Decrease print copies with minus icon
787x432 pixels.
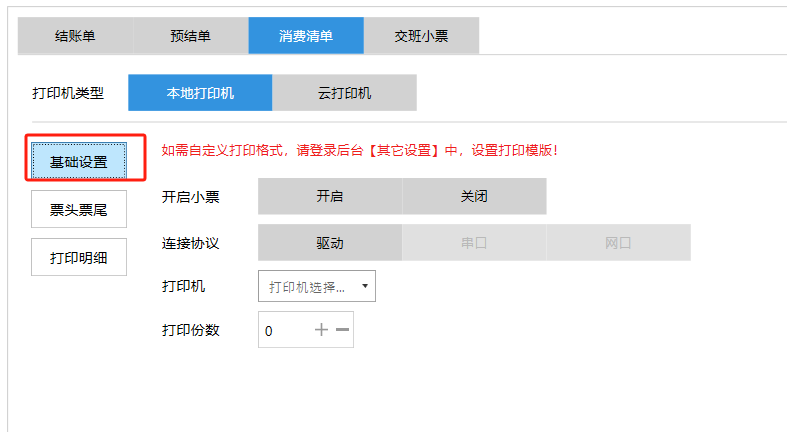342,330
